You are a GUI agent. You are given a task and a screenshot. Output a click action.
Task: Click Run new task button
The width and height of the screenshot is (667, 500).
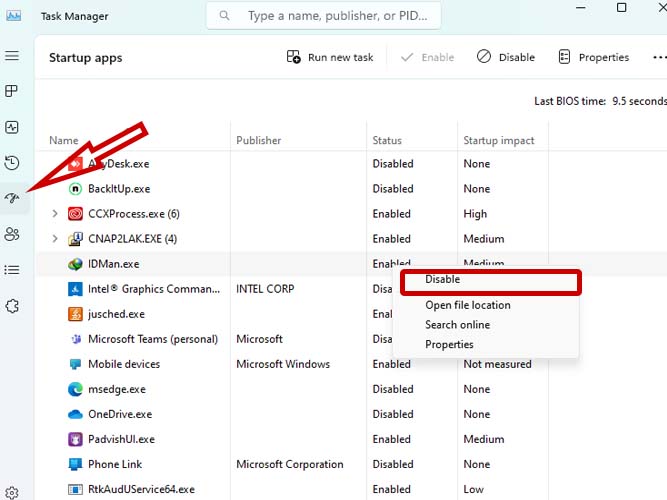click(x=330, y=57)
